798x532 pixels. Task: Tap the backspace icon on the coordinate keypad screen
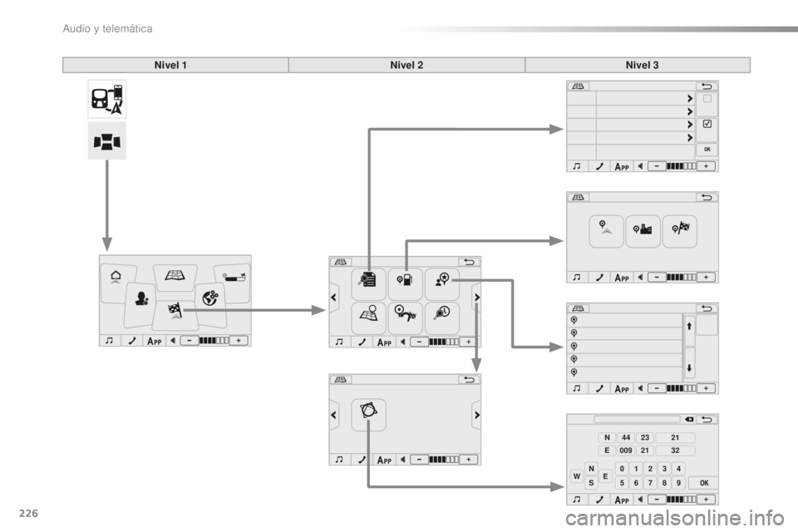(689, 420)
